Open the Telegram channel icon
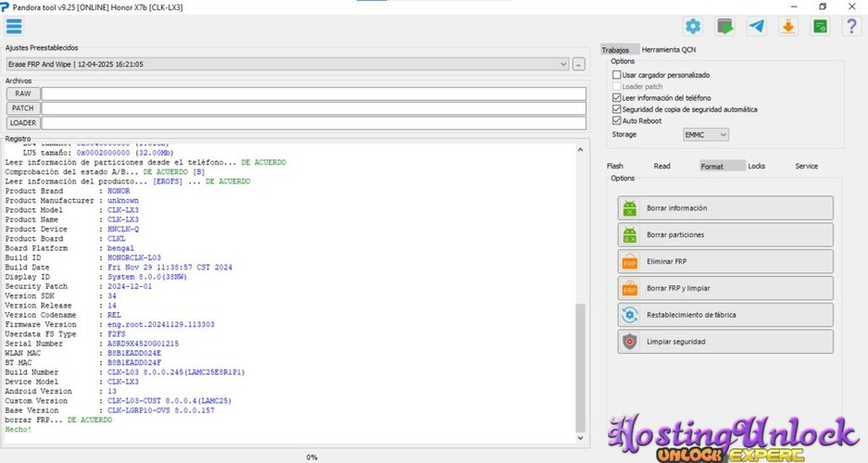The image size is (868, 463). pos(756,26)
